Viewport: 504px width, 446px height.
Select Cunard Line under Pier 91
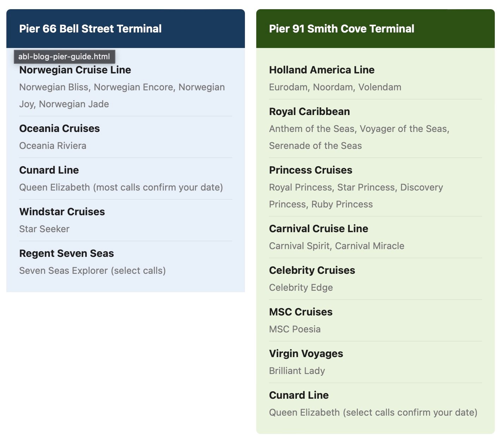(299, 395)
